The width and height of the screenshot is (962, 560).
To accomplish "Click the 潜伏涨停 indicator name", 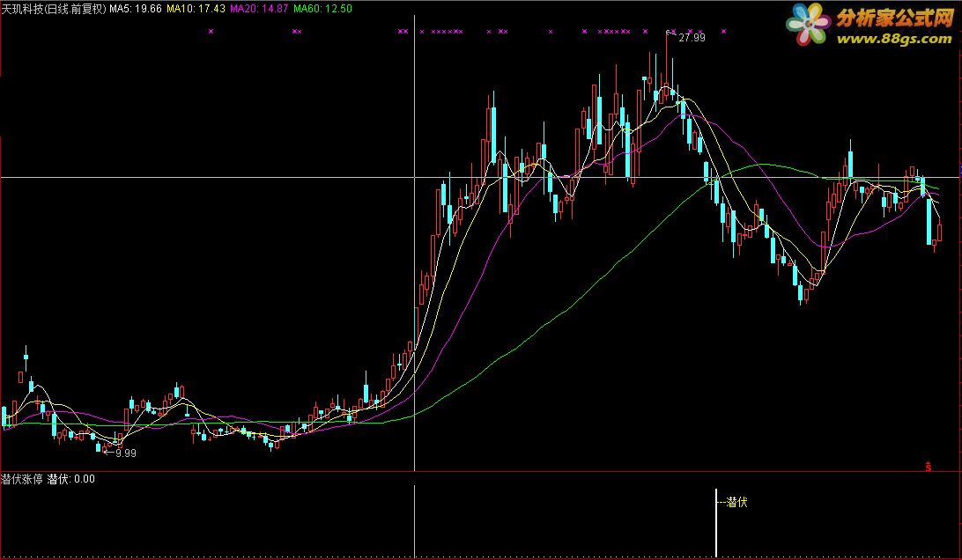I will [x=22, y=479].
